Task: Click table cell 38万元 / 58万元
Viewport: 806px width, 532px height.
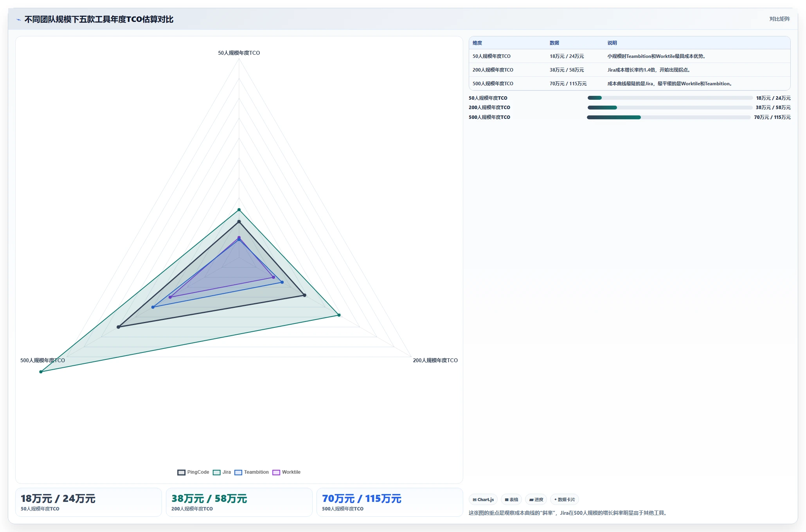Action: click(567, 70)
